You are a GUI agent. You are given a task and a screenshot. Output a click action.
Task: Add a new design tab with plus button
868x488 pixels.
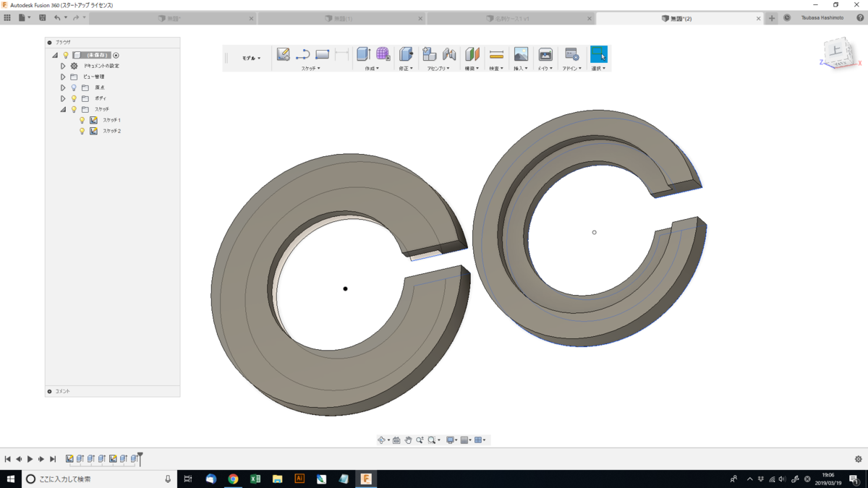[772, 18]
